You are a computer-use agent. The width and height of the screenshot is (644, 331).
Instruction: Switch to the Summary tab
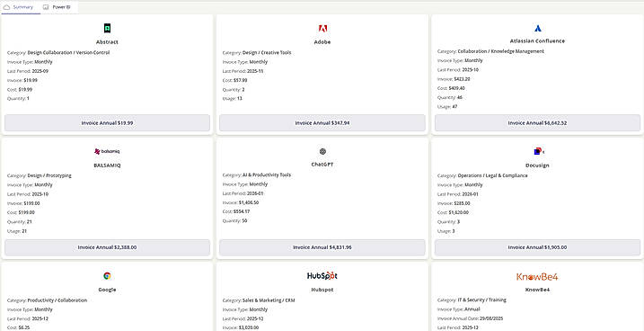(x=20, y=7)
